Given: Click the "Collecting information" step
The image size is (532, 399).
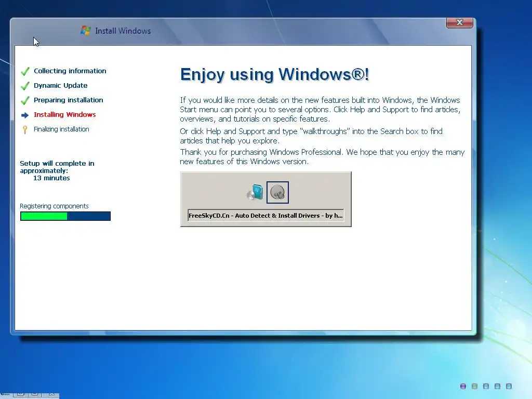Looking at the screenshot, I should coord(70,71).
